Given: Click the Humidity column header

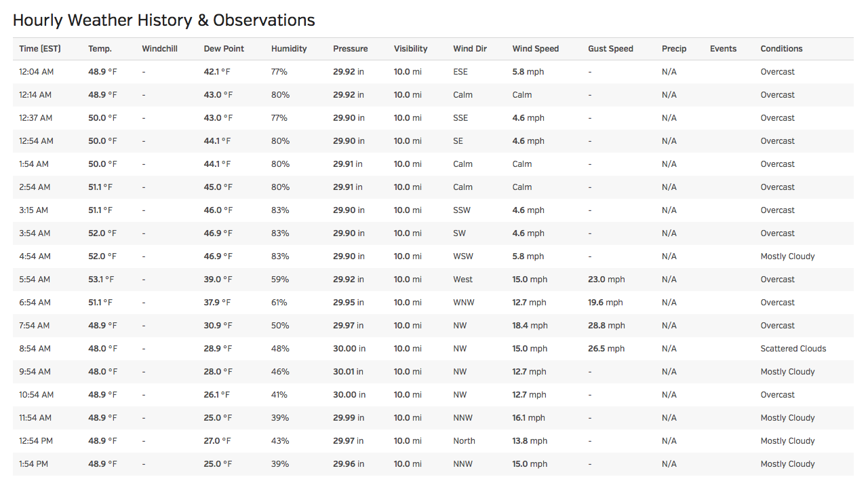Looking at the screenshot, I should point(289,49).
